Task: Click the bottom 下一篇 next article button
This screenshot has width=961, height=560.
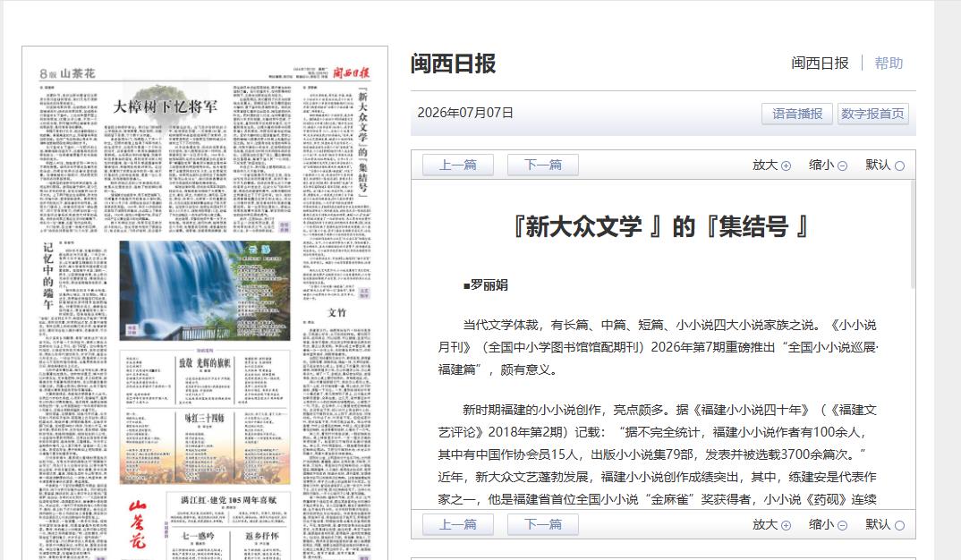Action: [543, 524]
